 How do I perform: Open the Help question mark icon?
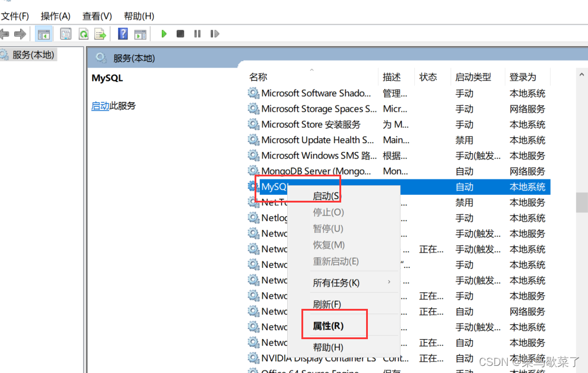[x=123, y=34]
